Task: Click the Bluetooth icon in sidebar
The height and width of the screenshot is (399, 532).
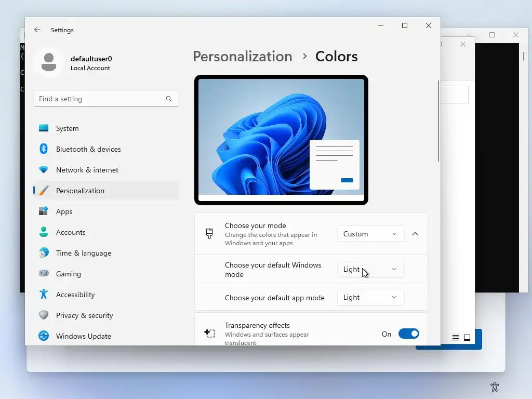Action: (44, 149)
